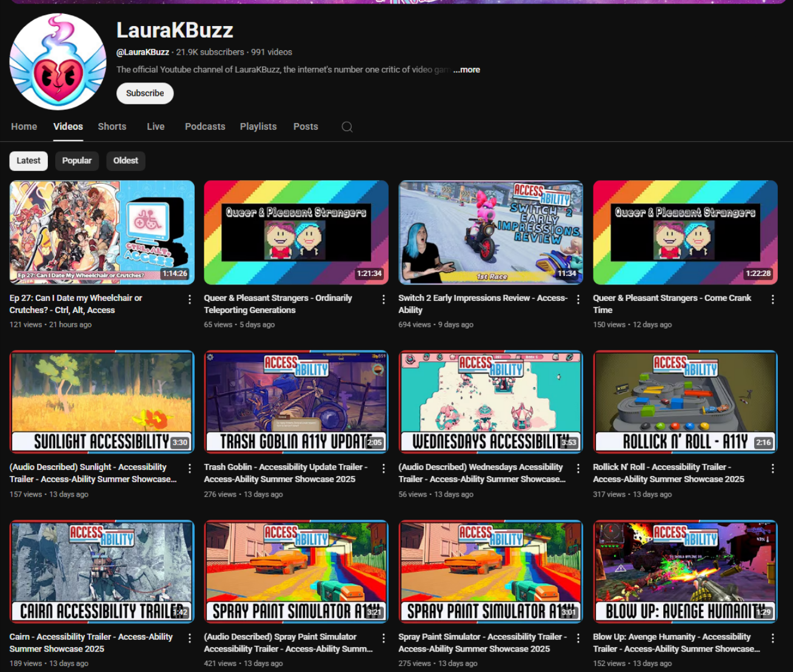
Task: Play the Trash Goblin A11Y Update thumbnail
Action: click(x=296, y=402)
